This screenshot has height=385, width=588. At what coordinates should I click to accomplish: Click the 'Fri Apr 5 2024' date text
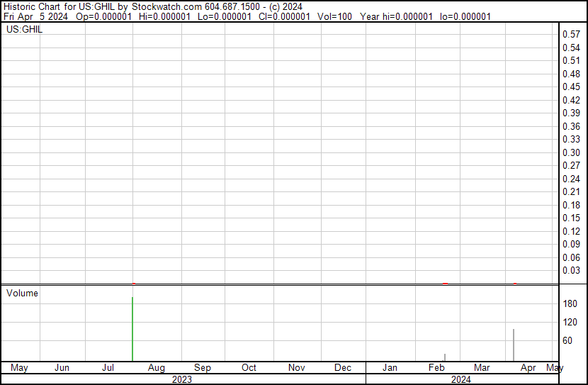36,16
